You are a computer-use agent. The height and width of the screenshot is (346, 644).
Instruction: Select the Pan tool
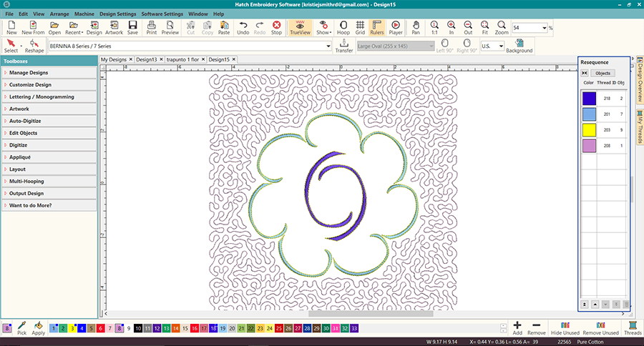coord(416,28)
